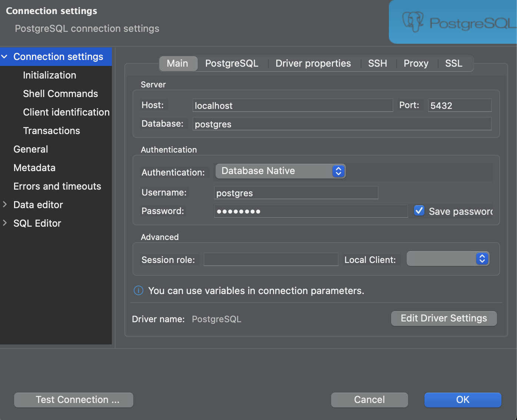The width and height of the screenshot is (517, 420).
Task: Select Data editor in the sidebar
Action: point(56,205)
